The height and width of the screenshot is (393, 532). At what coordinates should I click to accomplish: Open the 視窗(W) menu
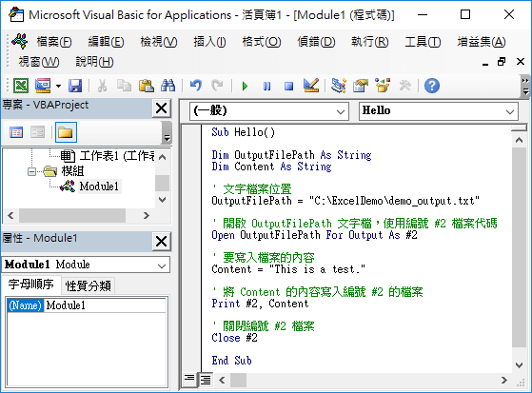tap(39, 62)
